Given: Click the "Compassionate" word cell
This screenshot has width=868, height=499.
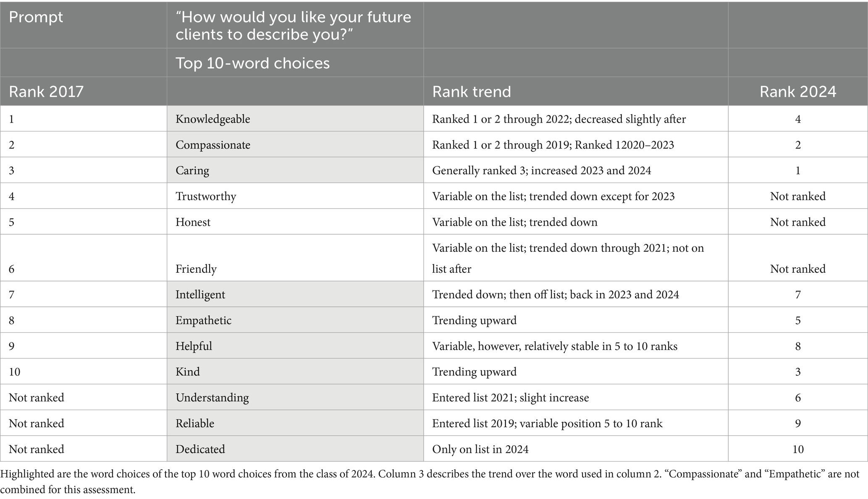Looking at the screenshot, I should pyautogui.click(x=213, y=145).
